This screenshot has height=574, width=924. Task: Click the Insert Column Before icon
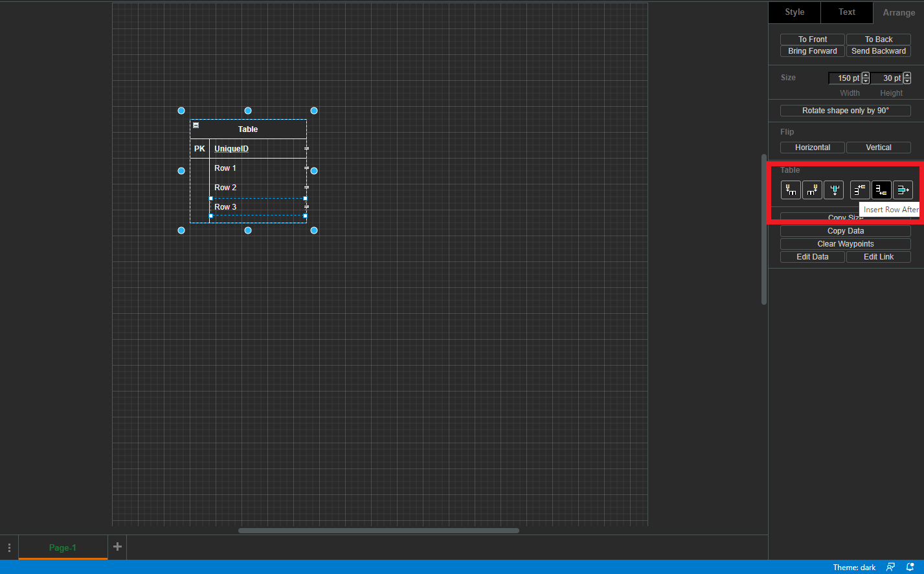point(791,190)
